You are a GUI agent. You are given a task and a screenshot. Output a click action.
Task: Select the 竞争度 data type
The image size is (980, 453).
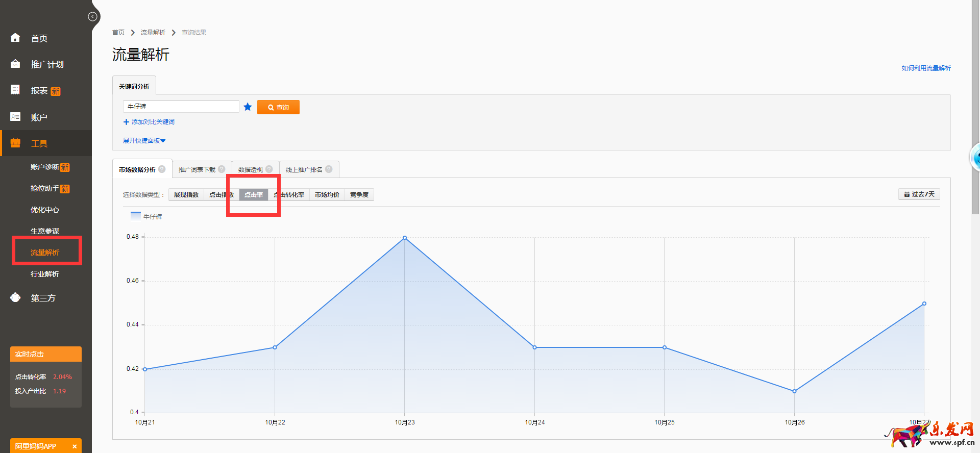(359, 194)
